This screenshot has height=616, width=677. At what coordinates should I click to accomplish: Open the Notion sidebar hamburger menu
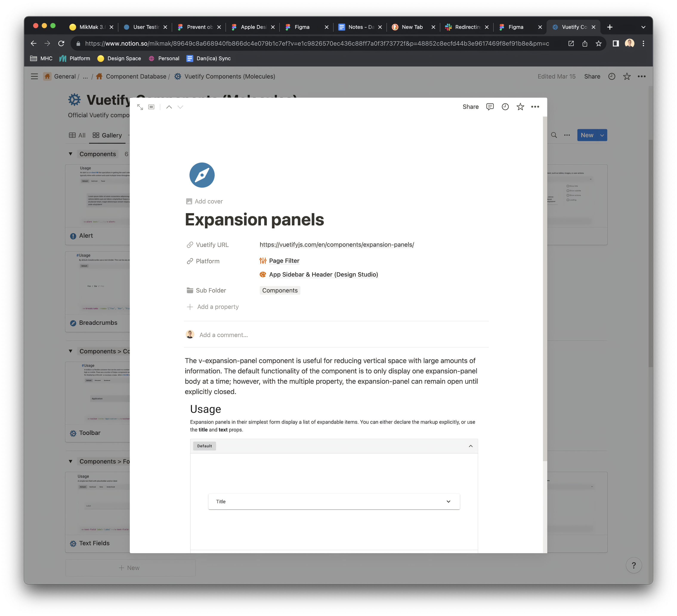34,76
